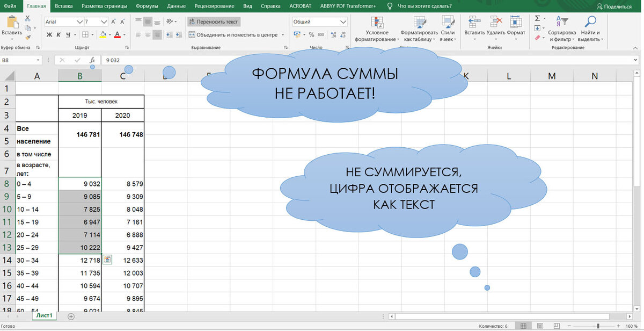Open the Файл tab

pyautogui.click(x=10, y=6)
